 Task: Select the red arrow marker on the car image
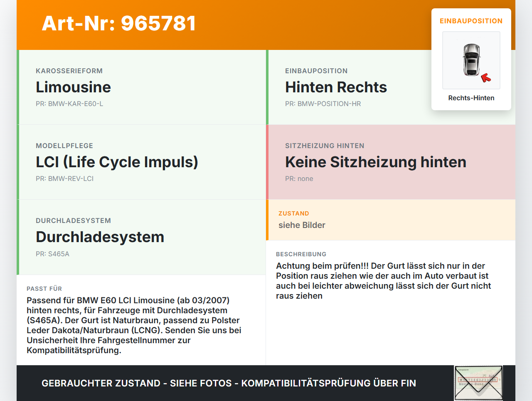coord(486,77)
